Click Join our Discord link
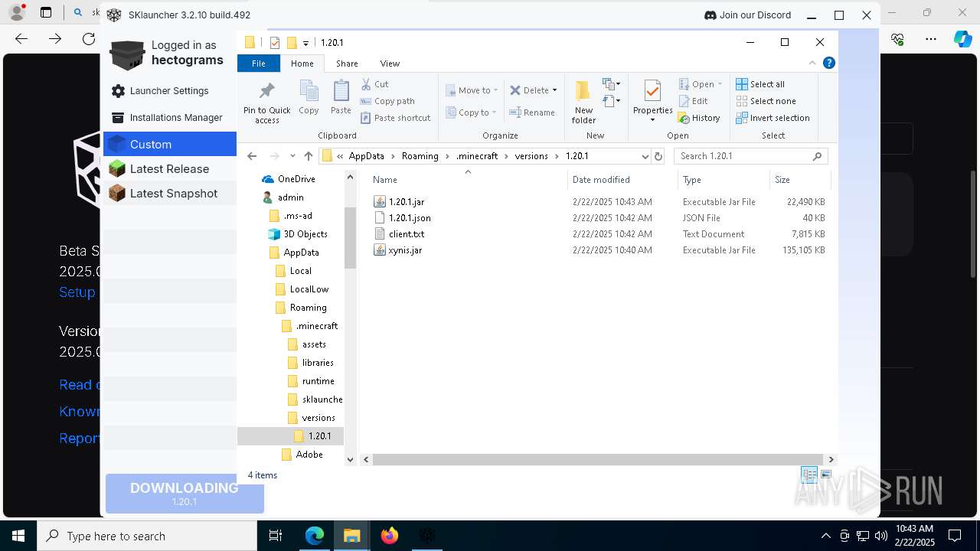Image resolution: width=980 pixels, height=551 pixels. (x=746, y=15)
